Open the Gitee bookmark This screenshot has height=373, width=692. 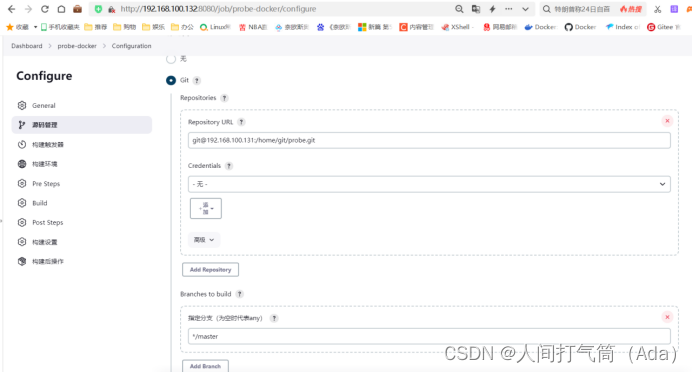coord(663,27)
